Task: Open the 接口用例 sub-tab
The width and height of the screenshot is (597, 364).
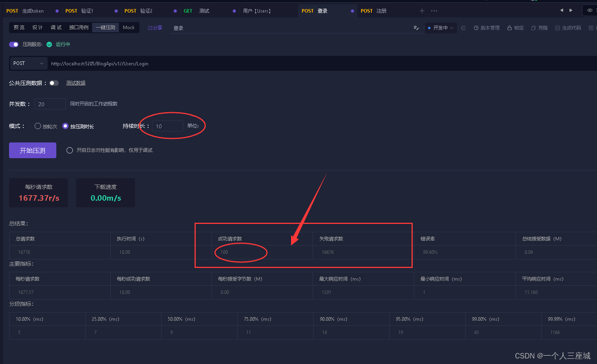Action: click(79, 28)
